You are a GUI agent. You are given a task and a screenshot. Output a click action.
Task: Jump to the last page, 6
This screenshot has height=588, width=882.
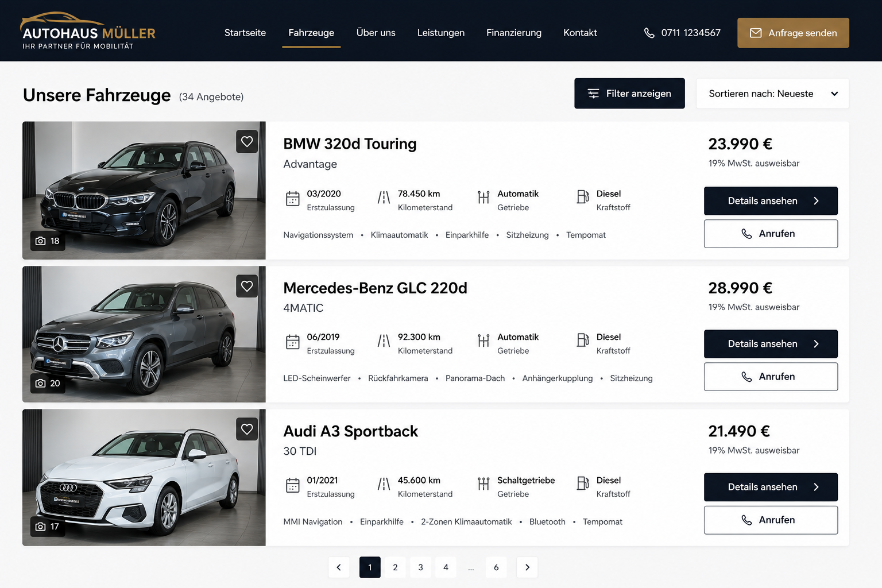pos(496,567)
